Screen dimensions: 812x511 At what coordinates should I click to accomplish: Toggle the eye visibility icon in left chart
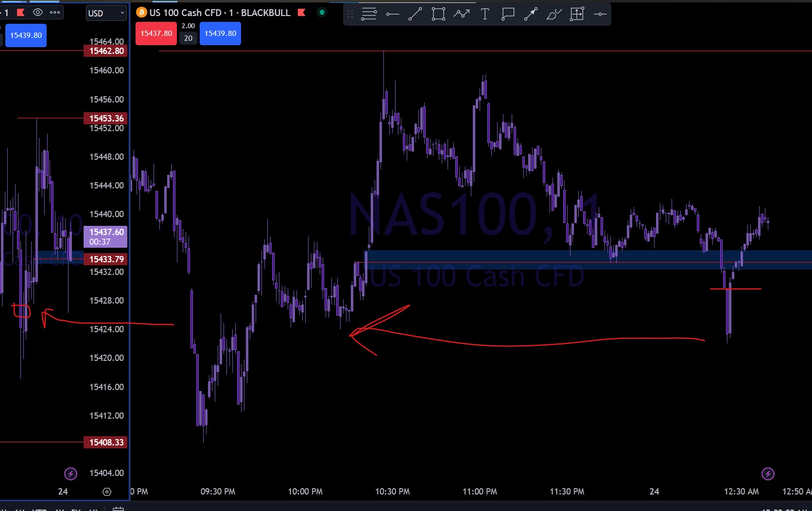(x=37, y=13)
